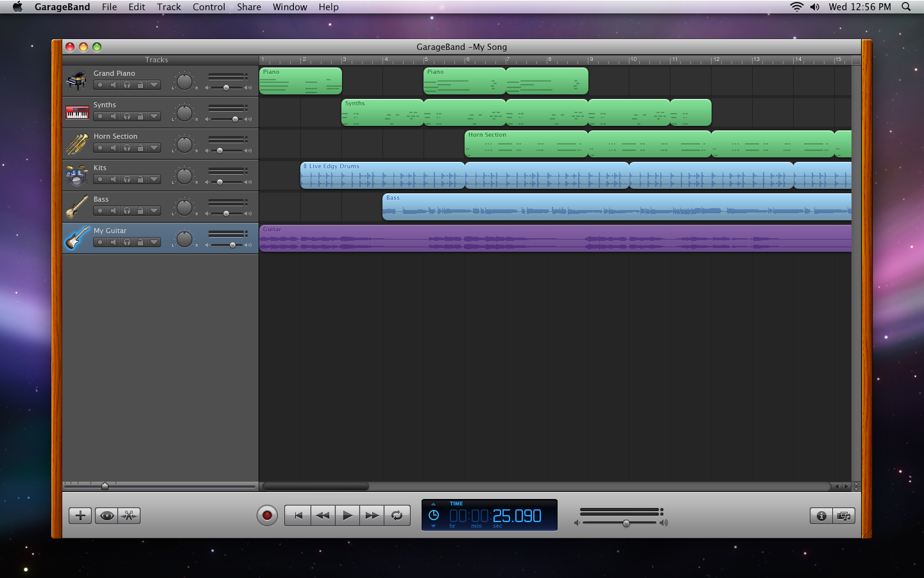The height and width of the screenshot is (578, 924).
Task: Lock the Bass track
Action: (x=141, y=211)
